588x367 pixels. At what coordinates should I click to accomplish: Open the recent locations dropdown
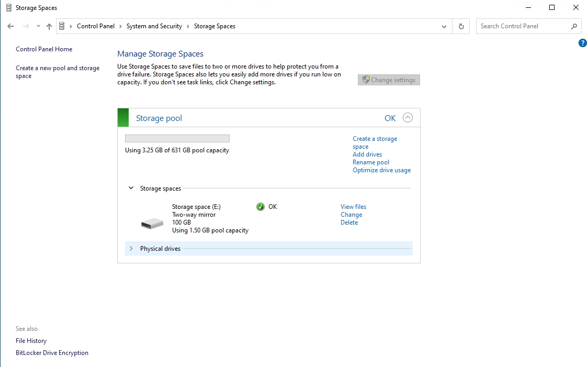[x=38, y=26]
